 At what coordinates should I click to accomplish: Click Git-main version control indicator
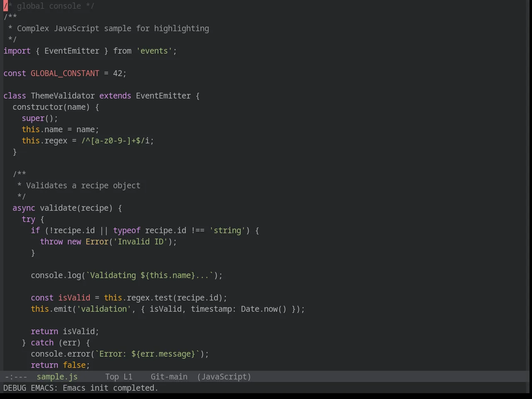point(169,377)
